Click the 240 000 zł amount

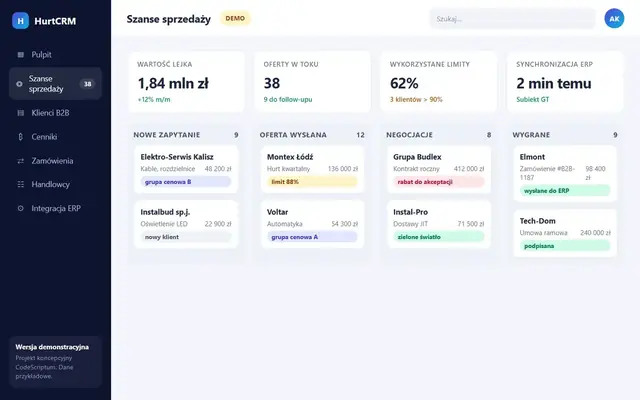[595, 233]
